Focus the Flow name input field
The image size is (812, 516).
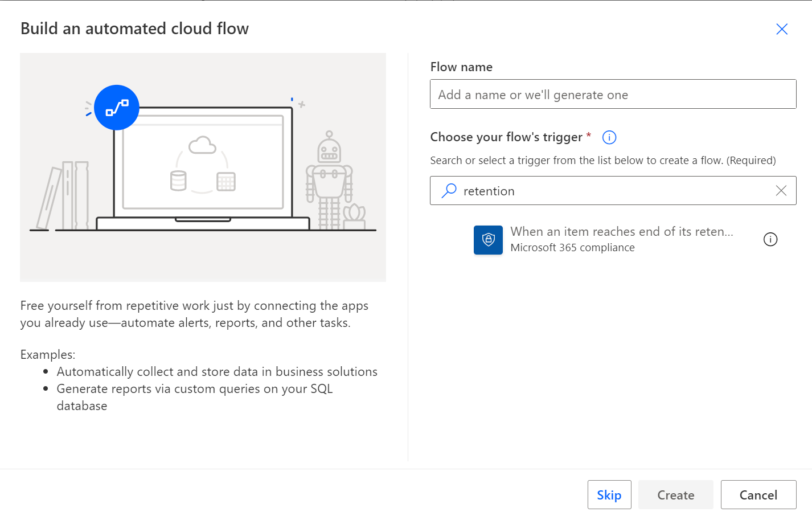[x=613, y=94]
